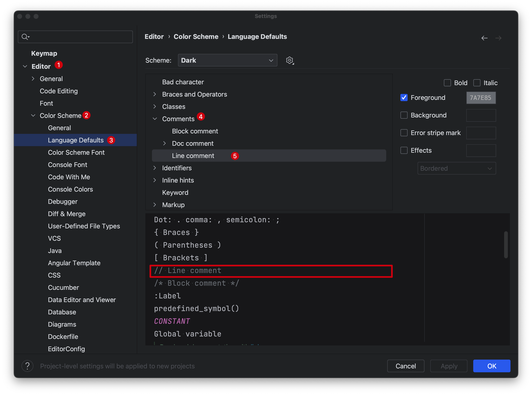Select Language Defaults in the sidebar
Viewport: 532px width, 395px height.
tap(76, 140)
